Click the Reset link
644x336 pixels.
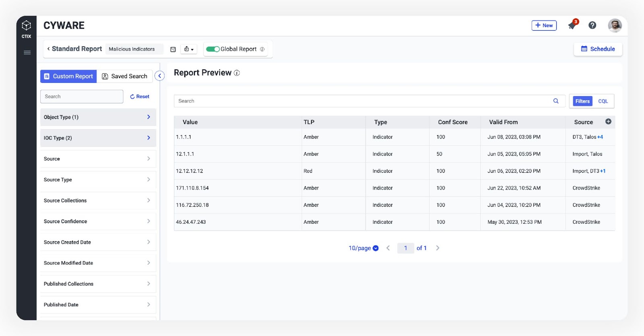coord(140,97)
